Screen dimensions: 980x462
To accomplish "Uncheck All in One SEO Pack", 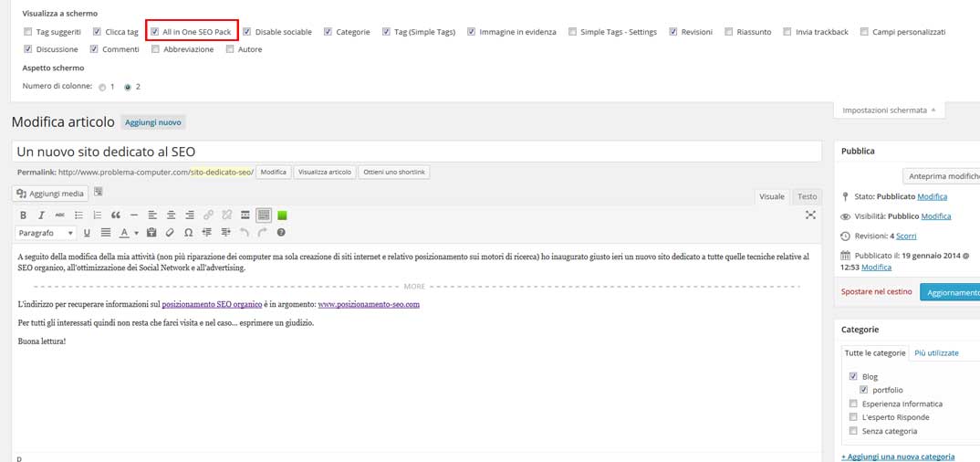I will coord(154,31).
